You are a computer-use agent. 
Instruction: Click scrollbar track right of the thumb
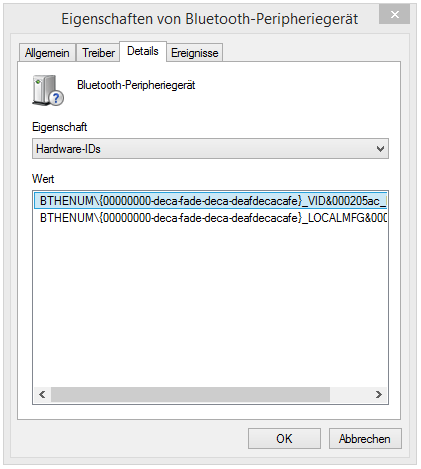(350, 395)
